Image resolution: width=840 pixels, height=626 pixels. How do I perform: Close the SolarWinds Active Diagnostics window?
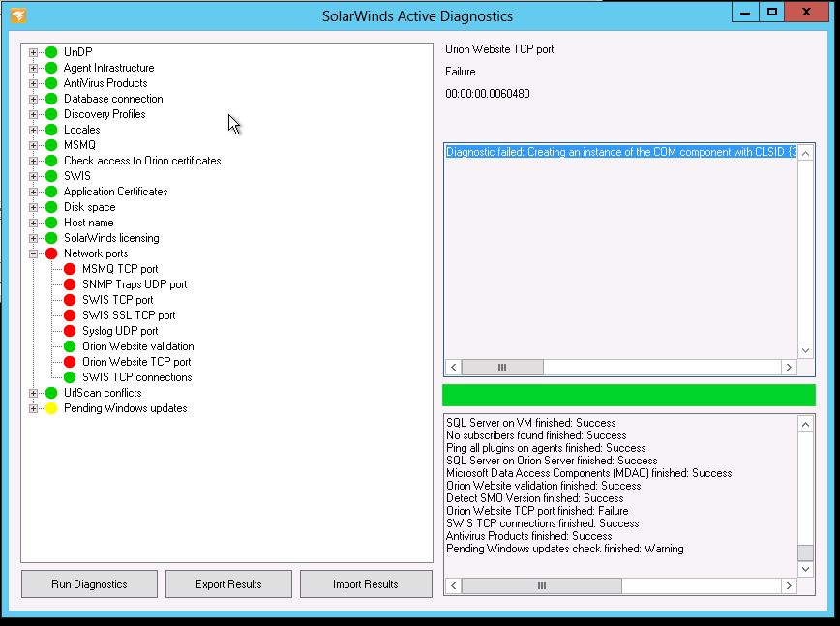click(x=806, y=13)
